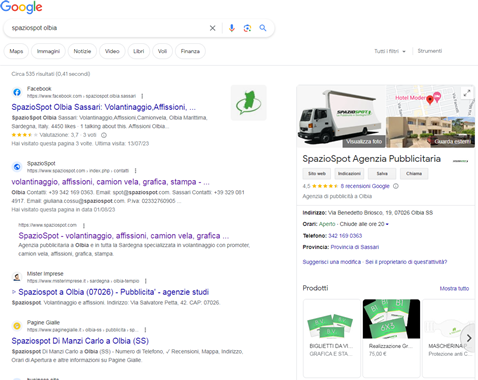Expand the map with arrows icon

[467, 93]
